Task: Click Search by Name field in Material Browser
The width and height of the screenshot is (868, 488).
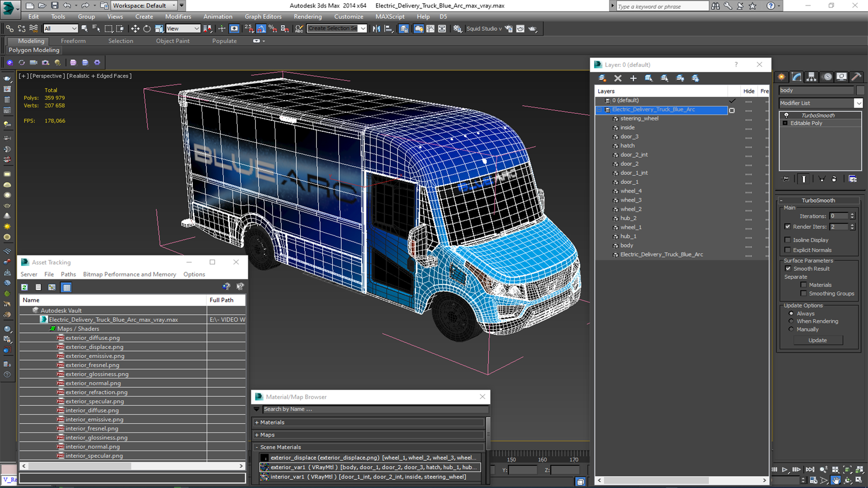Action: click(x=375, y=409)
